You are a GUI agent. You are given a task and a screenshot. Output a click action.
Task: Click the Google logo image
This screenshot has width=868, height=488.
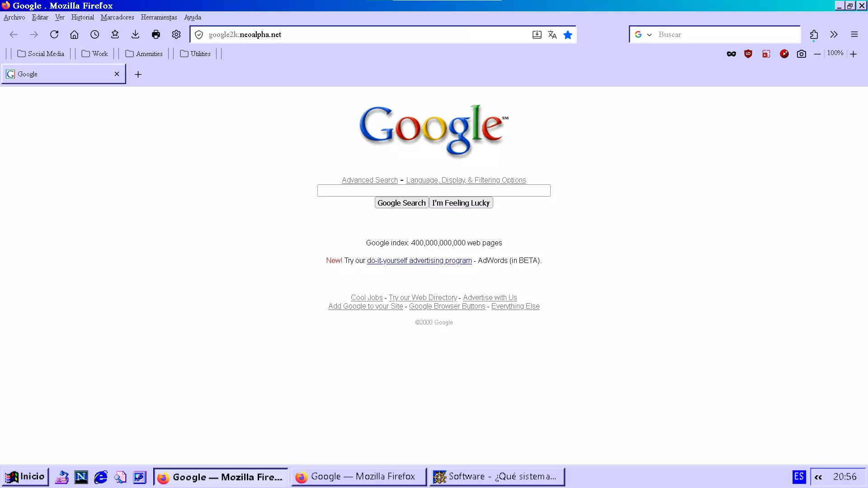pyautogui.click(x=434, y=131)
